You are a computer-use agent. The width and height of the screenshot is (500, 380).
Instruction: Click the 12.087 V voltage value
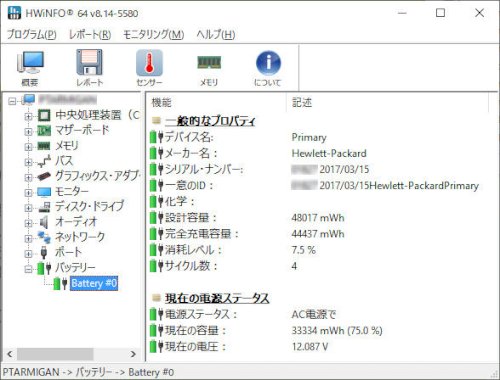click(x=310, y=347)
